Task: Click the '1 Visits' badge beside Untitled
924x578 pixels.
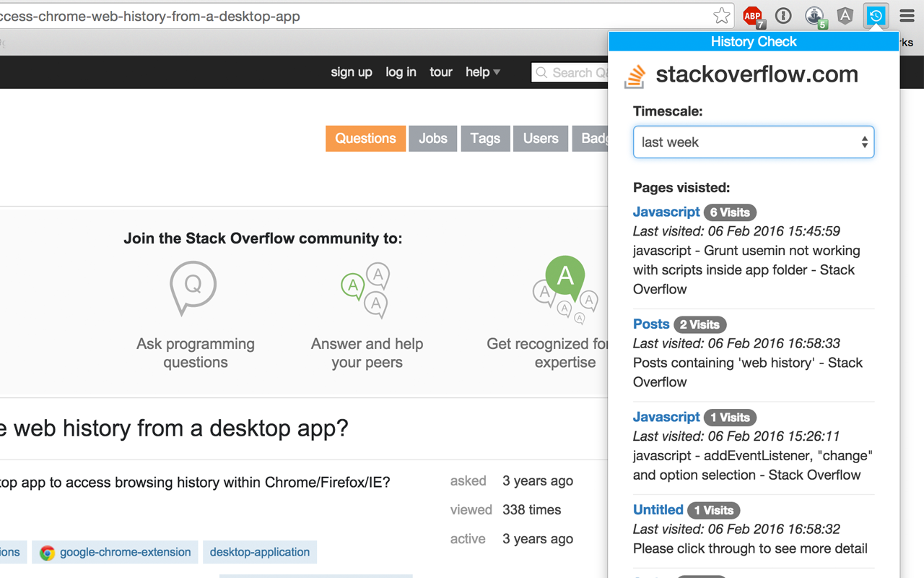Action: tap(713, 511)
